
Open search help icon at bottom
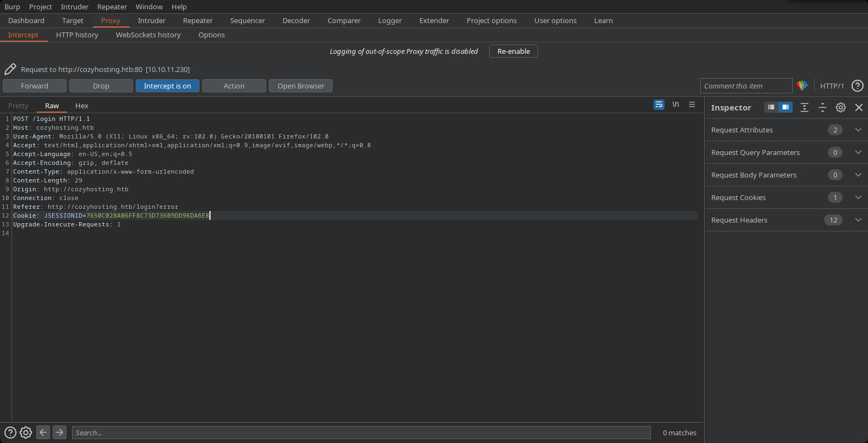[x=10, y=433]
